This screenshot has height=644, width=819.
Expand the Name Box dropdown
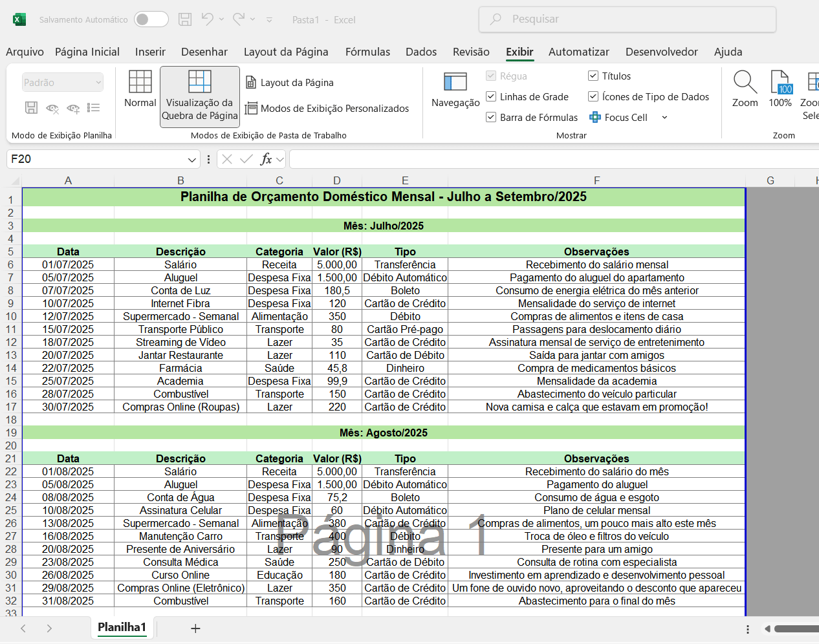point(192,160)
